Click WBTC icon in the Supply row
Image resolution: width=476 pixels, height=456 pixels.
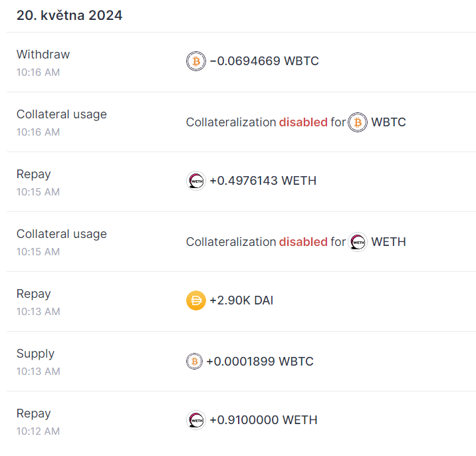click(x=194, y=362)
